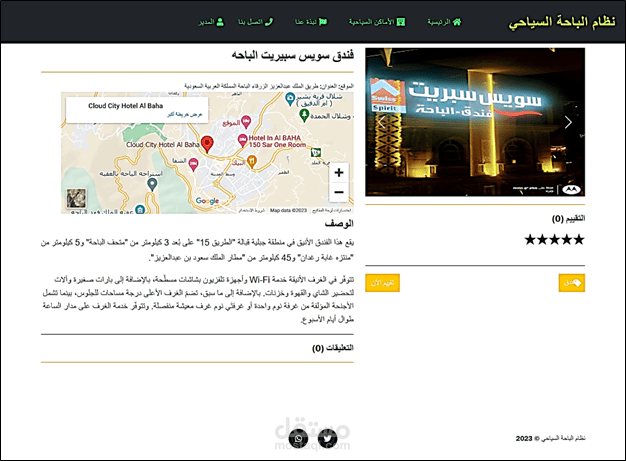626x461 pixels.
Task: Switch map to satellite view thumbnail
Action: [76, 198]
